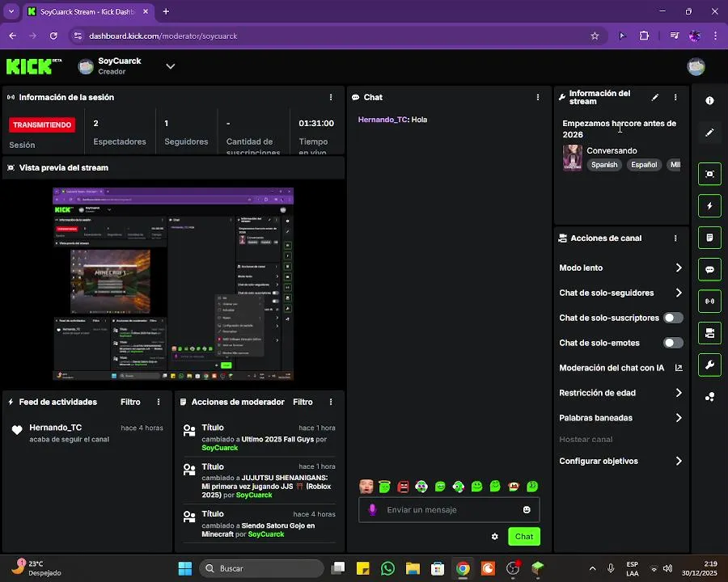Insert the first face emote in chat
Screen dimensions: 728x582
coord(366,487)
